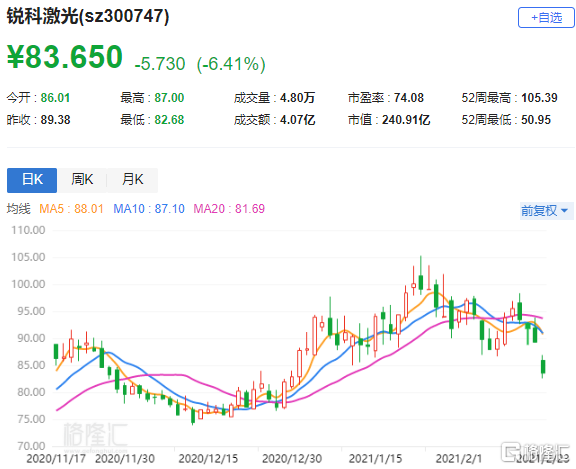Viewport: 576px width, 469px height.
Task: Click the 市值 value 240.91亿
Action: [406, 120]
